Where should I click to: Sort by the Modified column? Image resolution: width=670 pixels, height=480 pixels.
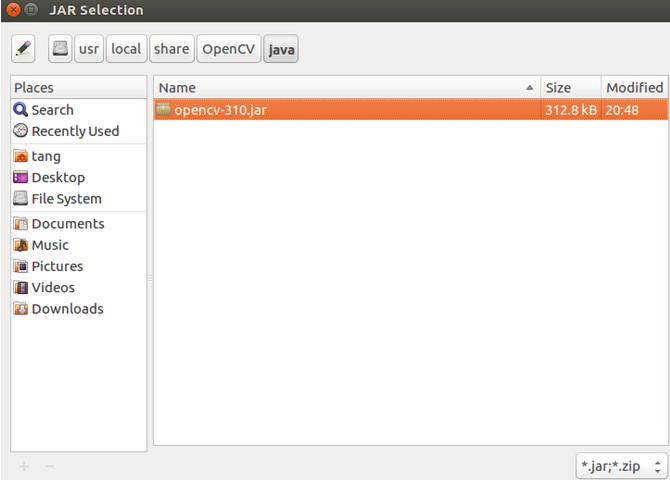[x=635, y=88]
